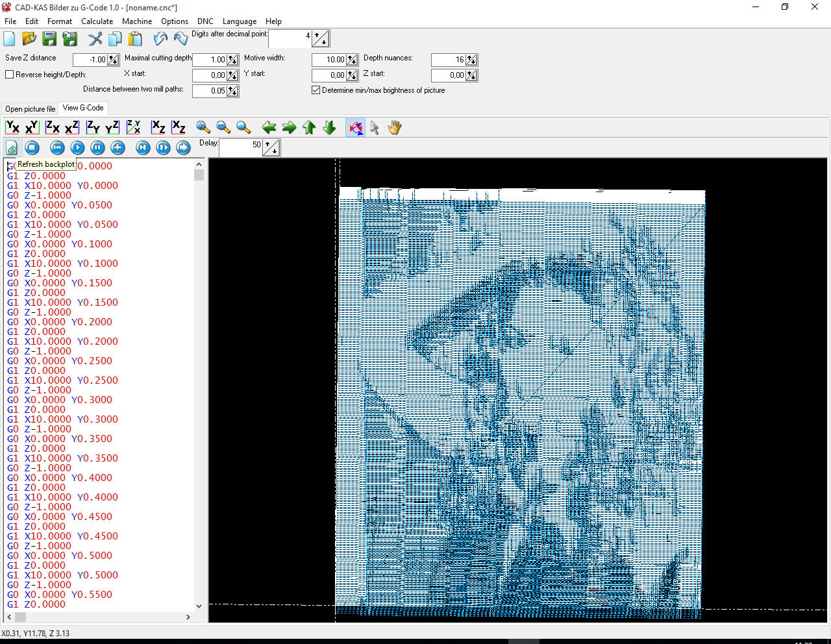Image resolution: width=831 pixels, height=644 pixels.
Task: Click the scissors cut icon
Action: tap(95, 39)
